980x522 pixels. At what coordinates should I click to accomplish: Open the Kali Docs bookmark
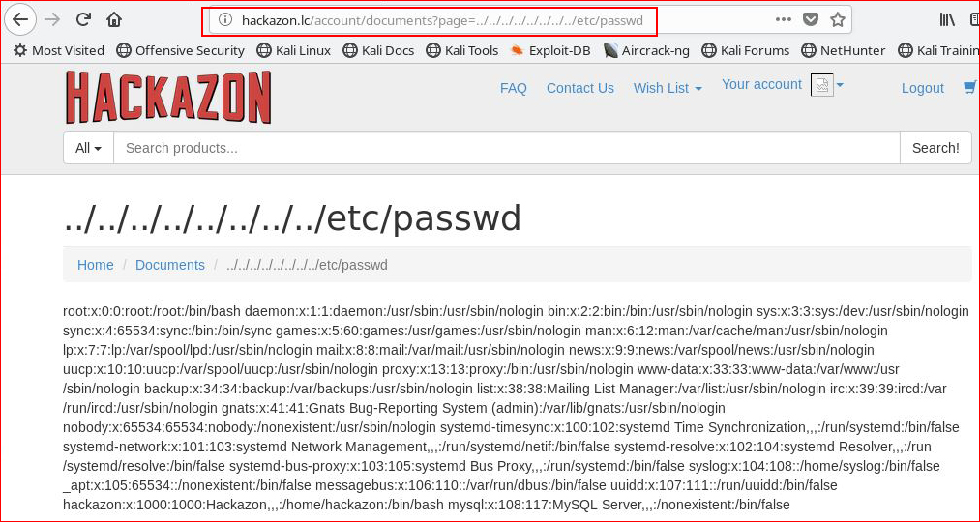point(378,50)
